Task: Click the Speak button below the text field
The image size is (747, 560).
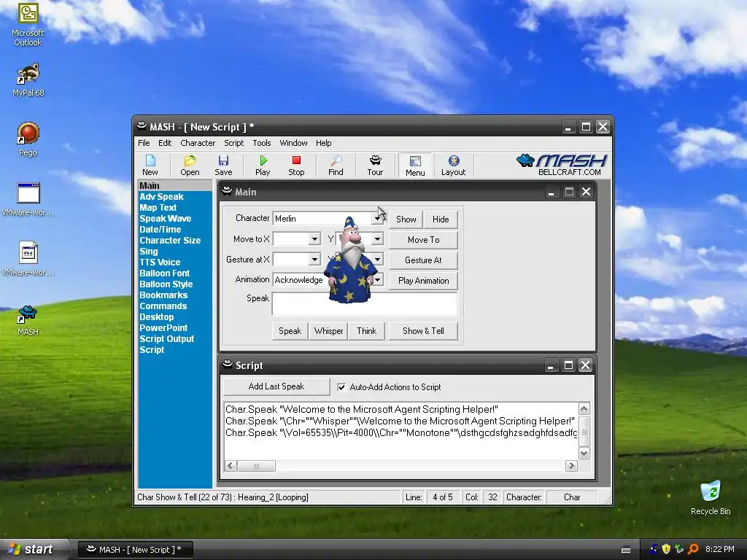Action: tap(290, 331)
